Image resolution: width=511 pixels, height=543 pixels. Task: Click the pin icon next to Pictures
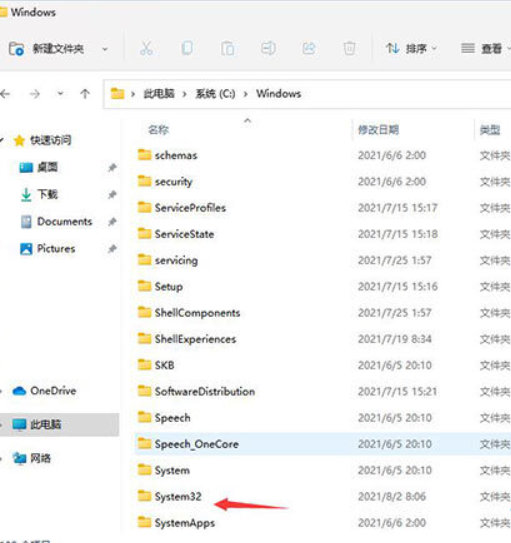(112, 249)
